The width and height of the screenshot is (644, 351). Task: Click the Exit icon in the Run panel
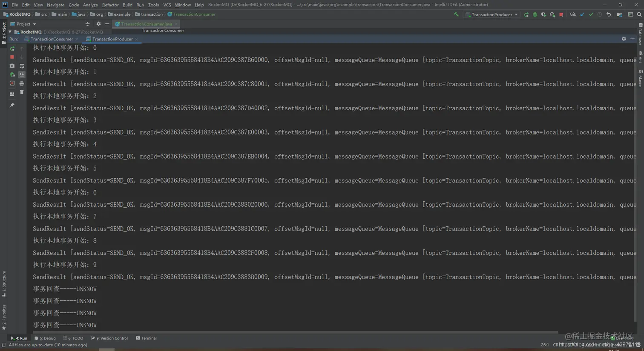[x=12, y=83]
